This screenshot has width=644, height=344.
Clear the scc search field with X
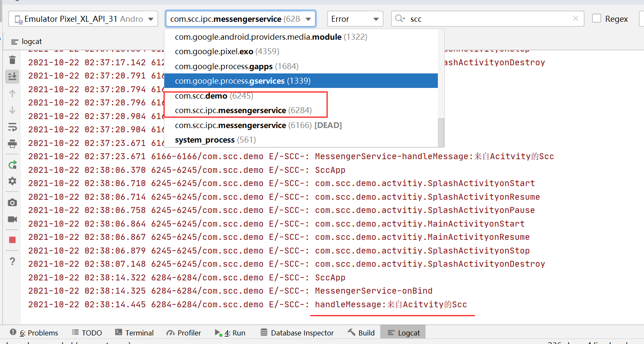tap(577, 18)
